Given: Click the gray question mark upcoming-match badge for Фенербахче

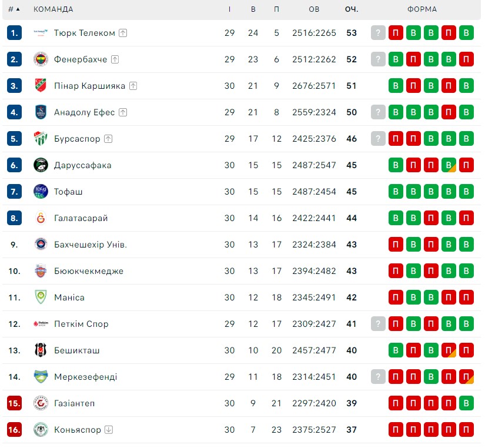Looking at the screenshot, I should 378,59.
